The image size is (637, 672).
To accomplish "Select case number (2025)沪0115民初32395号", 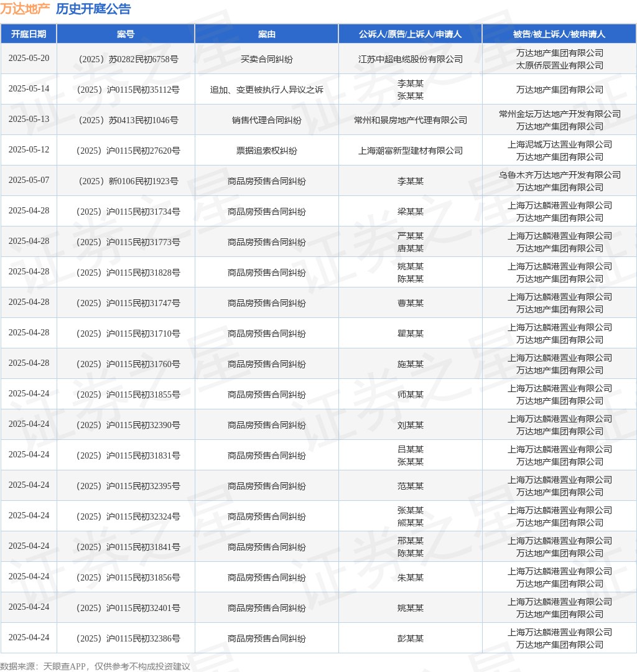I will point(128,485).
